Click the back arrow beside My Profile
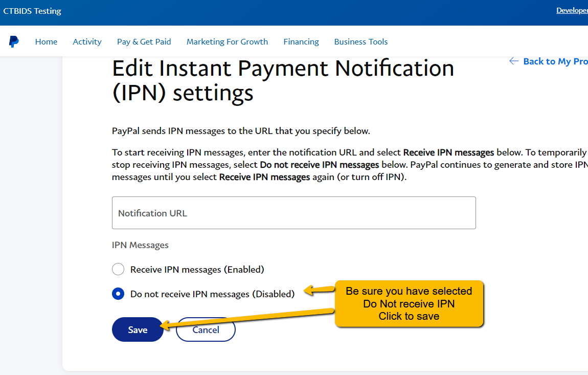Screen dimensions: 588x375 (x=514, y=61)
